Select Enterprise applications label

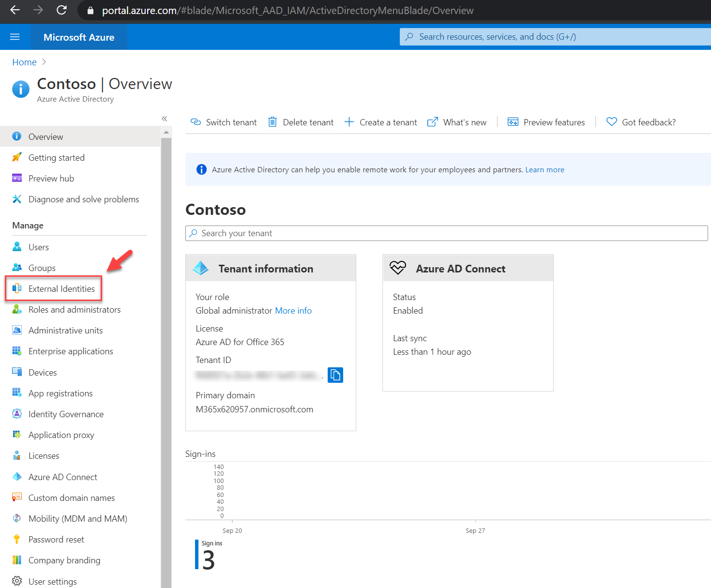(71, 351)
